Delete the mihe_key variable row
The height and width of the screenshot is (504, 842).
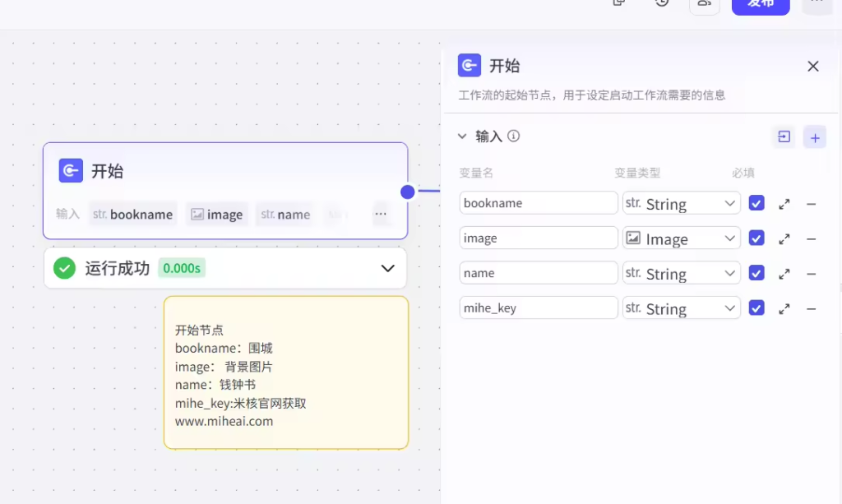point(811,309)
